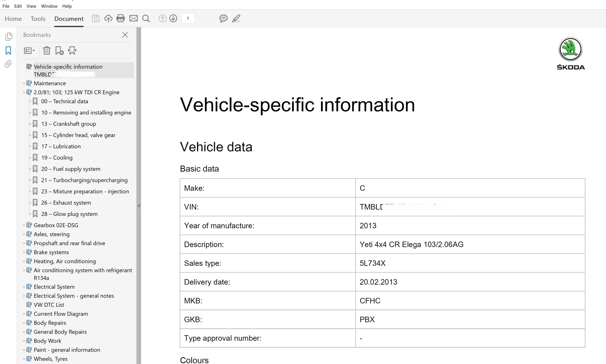The image size is (606, 364).
Task: Click the cloud upload icon
Action: 108,18
